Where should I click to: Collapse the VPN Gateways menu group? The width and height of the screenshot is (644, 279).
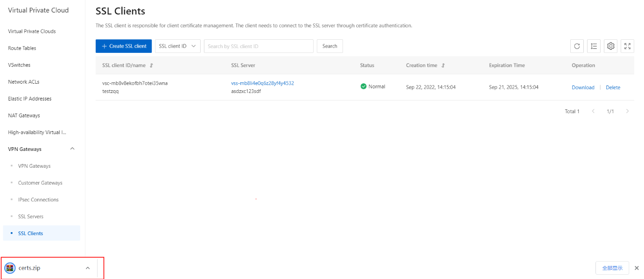72,149
